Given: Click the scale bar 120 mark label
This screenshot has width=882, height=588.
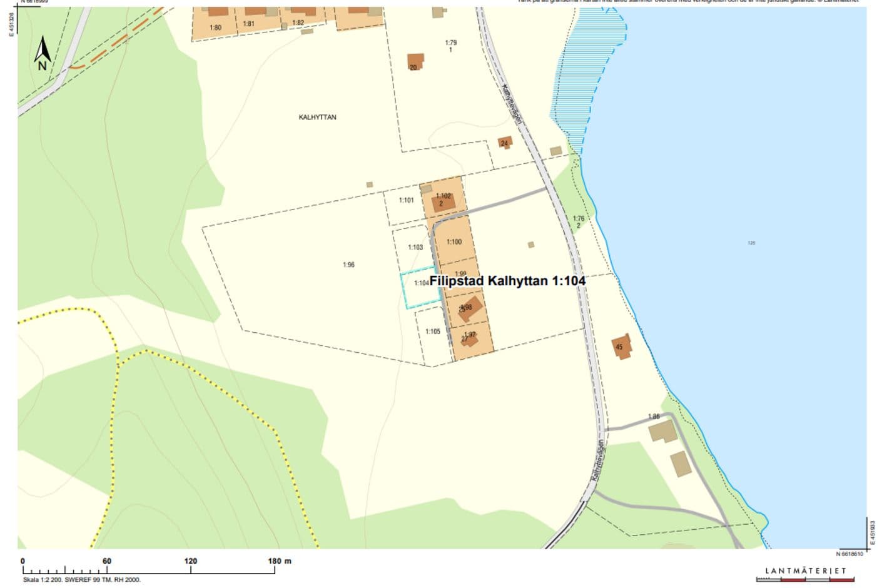Looking at the screenshot, I should [191, 561].
